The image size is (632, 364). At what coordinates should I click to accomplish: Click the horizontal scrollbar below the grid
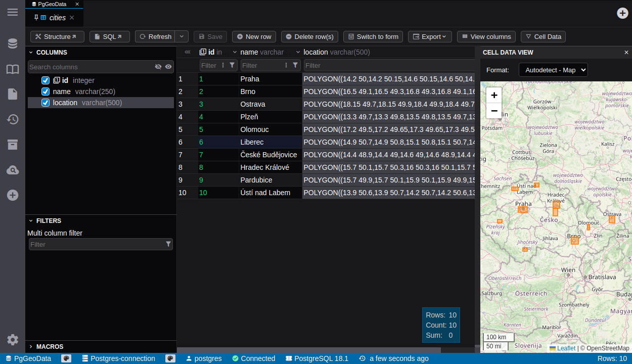(308, 350)
